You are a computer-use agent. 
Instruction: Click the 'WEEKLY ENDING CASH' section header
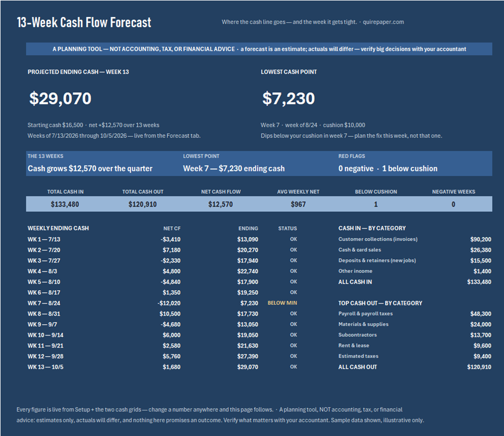tap(58, 228)
